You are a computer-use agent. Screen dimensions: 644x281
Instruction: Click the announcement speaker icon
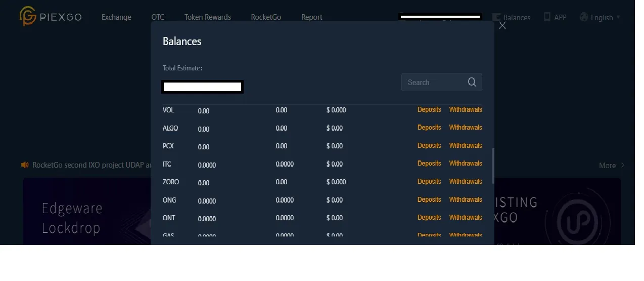(x=25, y=165)
